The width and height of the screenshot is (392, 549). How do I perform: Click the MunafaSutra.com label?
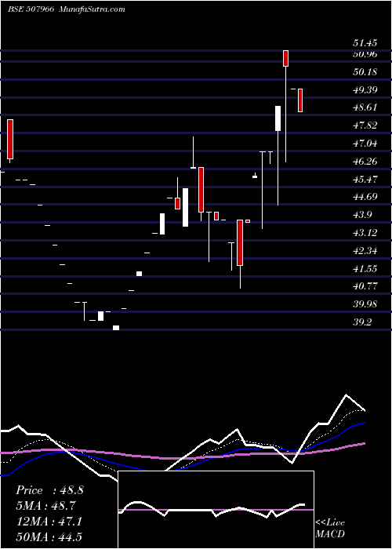(93, 9)
